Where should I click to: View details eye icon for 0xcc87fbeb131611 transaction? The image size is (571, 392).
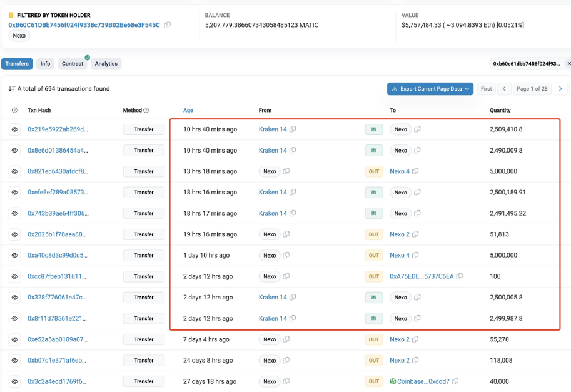tap(14, 276)
